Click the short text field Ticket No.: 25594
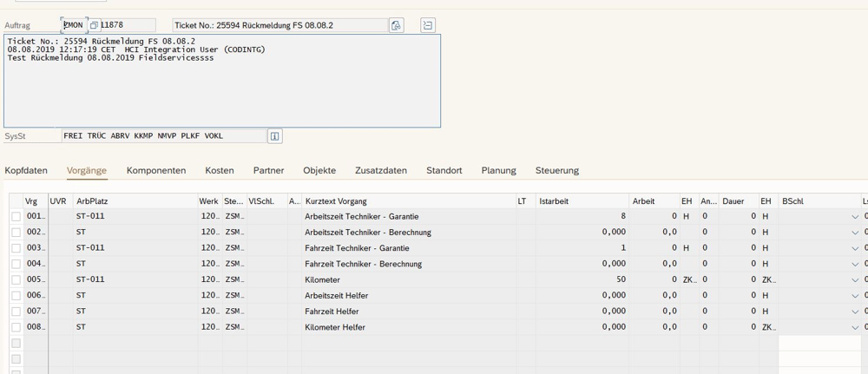Image resolution: width=868 pixels, height=374 pixels. click(280, 25)
